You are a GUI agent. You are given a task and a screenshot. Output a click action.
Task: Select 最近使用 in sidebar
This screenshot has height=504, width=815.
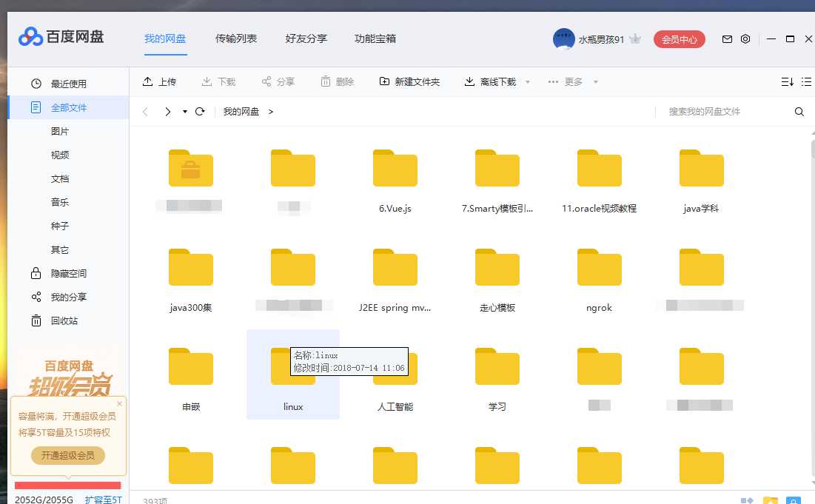coord(68,84)
